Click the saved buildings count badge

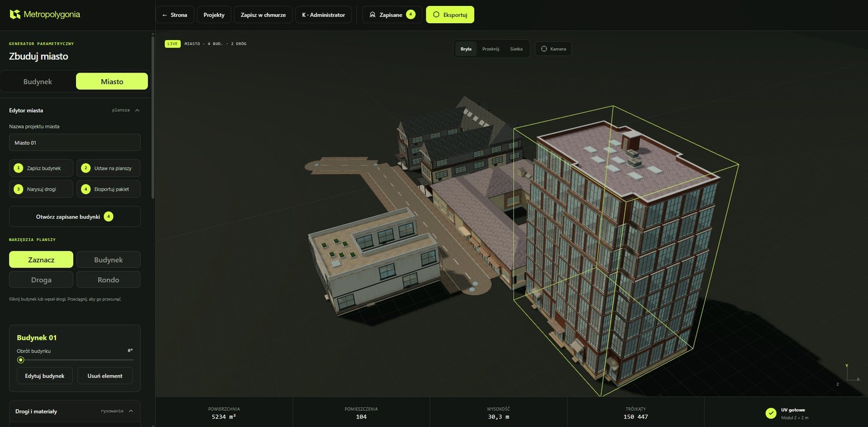[x=108, y=216]
